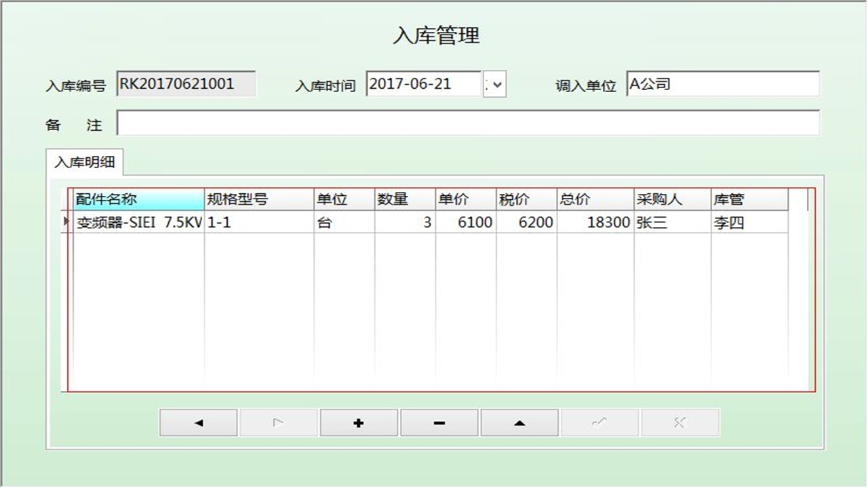
Task: Select the 配件名称 column header
Action: point(136,199)
